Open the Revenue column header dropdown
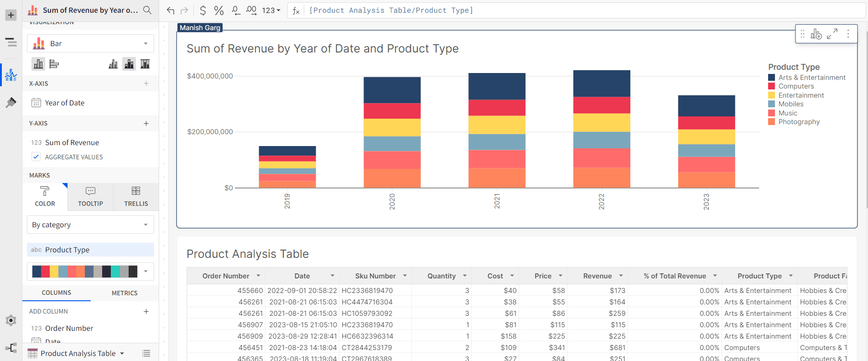 621,276
